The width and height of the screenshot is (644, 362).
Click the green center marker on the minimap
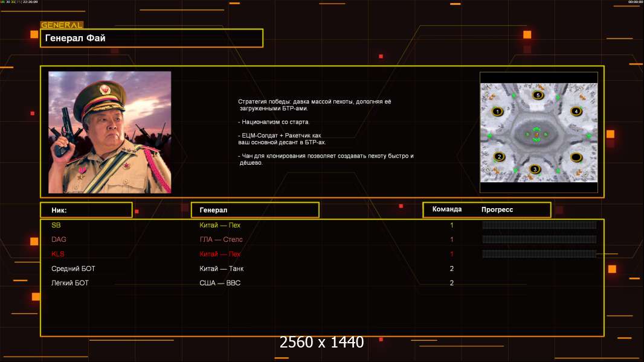click(x=536, y=135)
